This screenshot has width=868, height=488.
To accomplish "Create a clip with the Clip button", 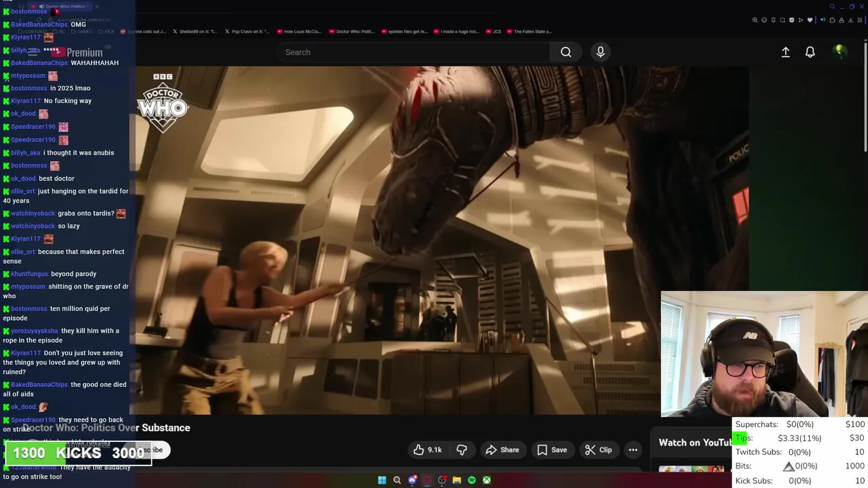I will [599, 450].
